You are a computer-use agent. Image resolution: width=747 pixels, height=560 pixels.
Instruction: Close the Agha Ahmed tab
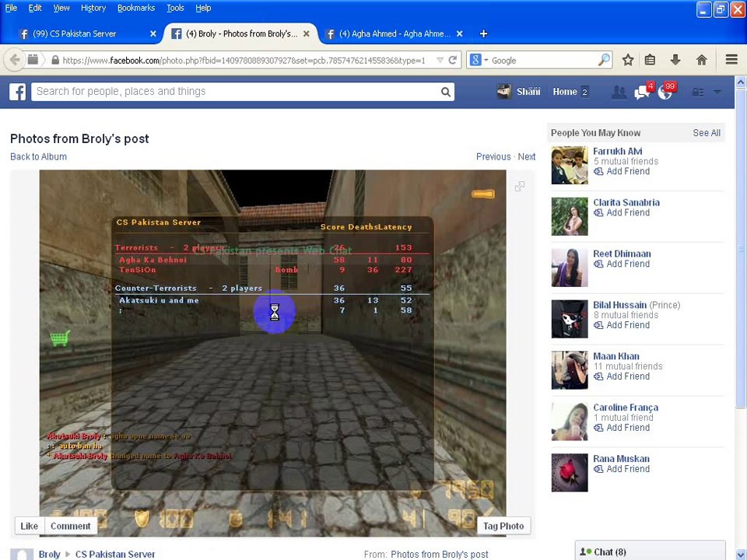pyautogui.click(x=459, y=33)
